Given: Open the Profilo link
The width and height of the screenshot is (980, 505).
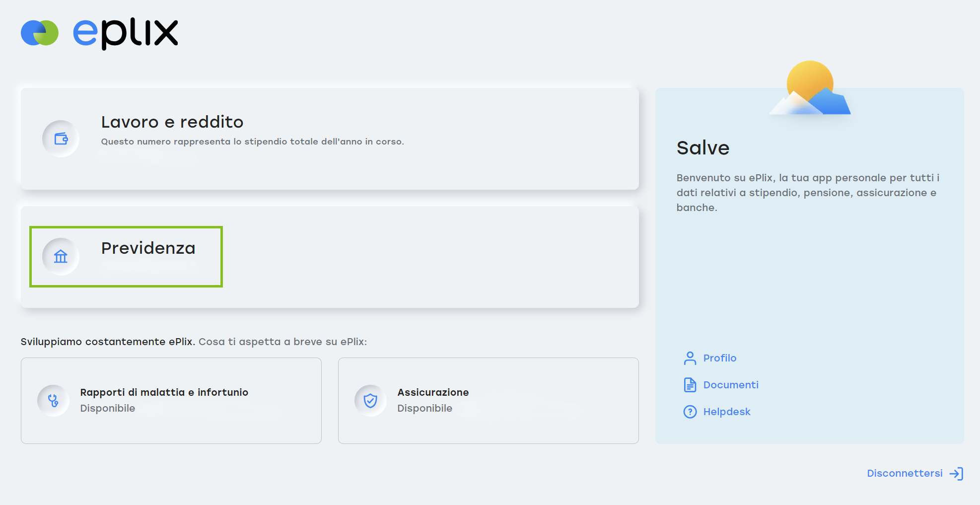Looking at the screenshot, I should [719, 358].
